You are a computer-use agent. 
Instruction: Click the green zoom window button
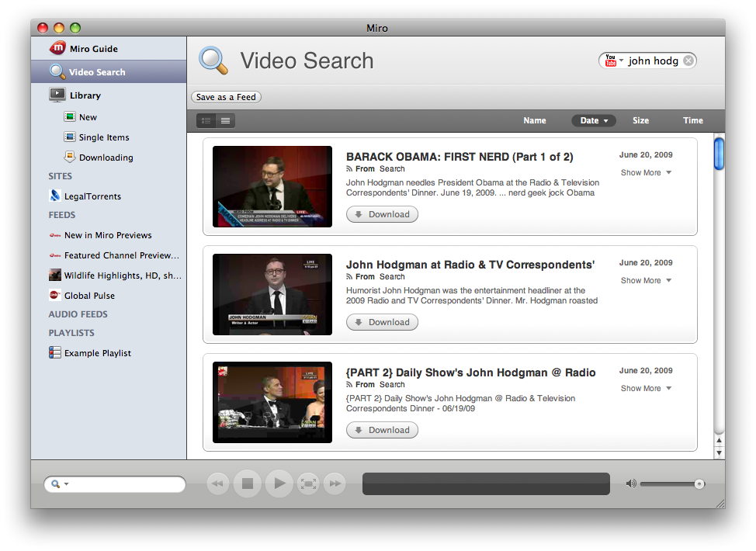coord(75,28)
